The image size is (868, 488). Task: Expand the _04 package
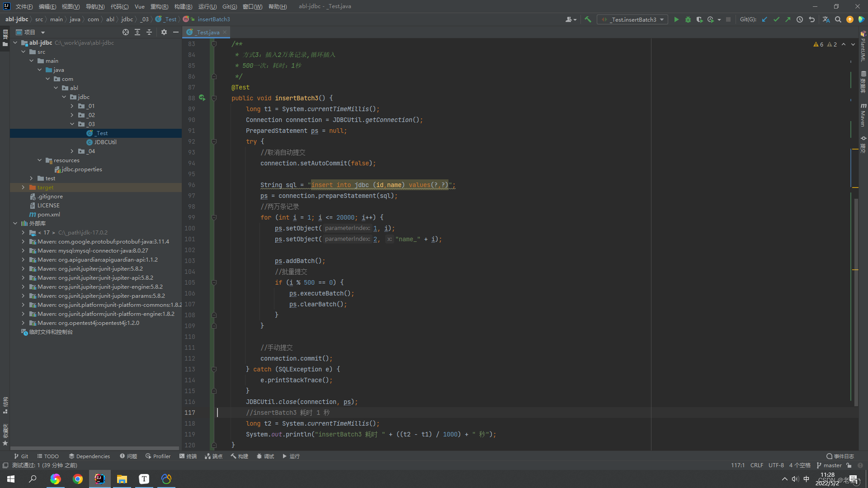pos(72,151)
